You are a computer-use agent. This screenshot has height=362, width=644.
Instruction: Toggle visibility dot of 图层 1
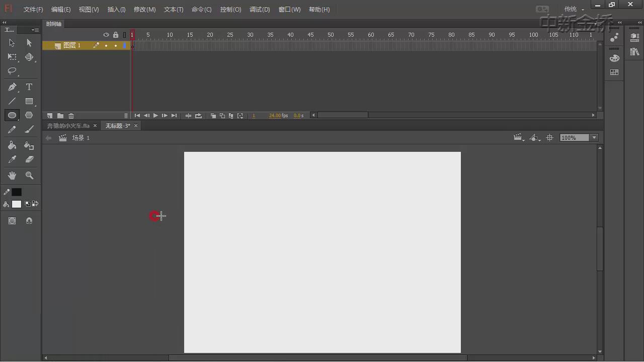106,45
